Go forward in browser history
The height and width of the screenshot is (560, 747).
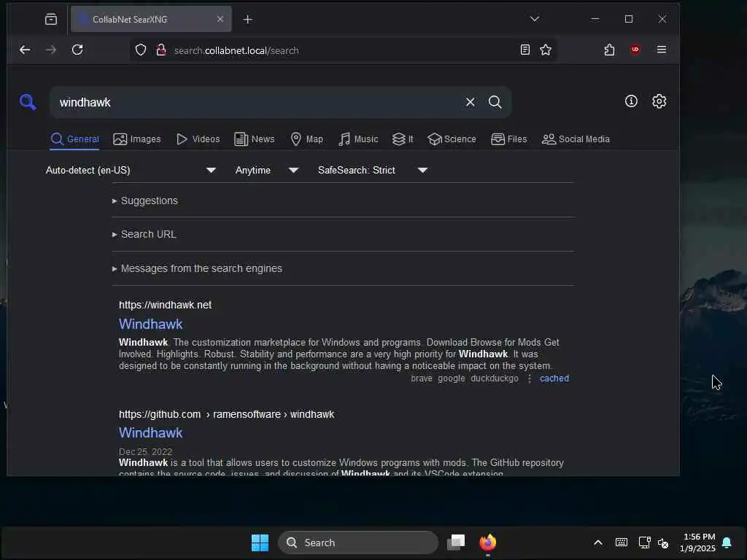click(50, 50)
